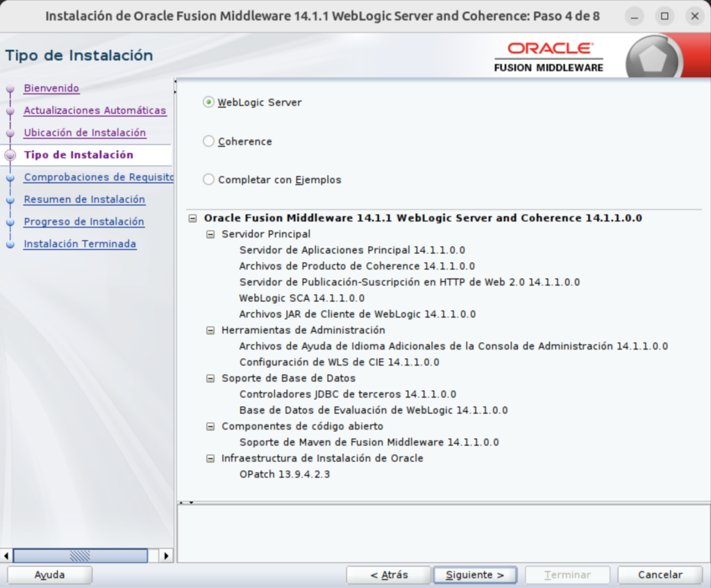Collapse the Servidor Principal tree branch
711x588 pixels.
click(210, 234)
